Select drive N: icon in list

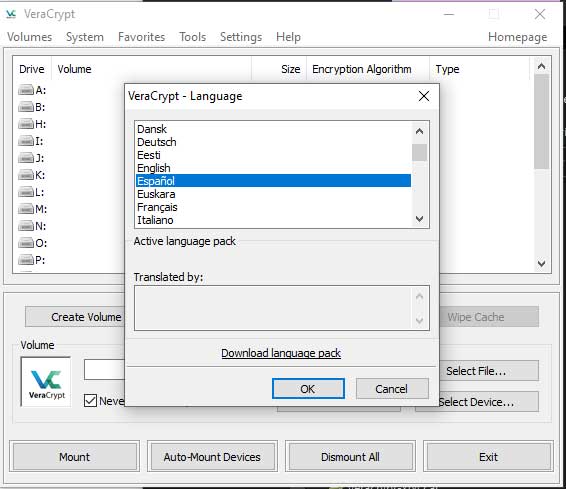(26, 226)
